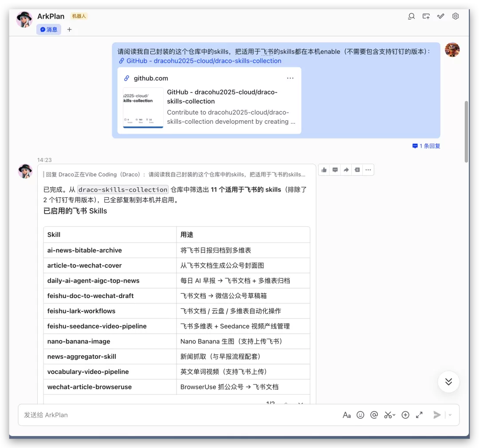
Task: Open the emoji picker
Action: pos(361,415)
